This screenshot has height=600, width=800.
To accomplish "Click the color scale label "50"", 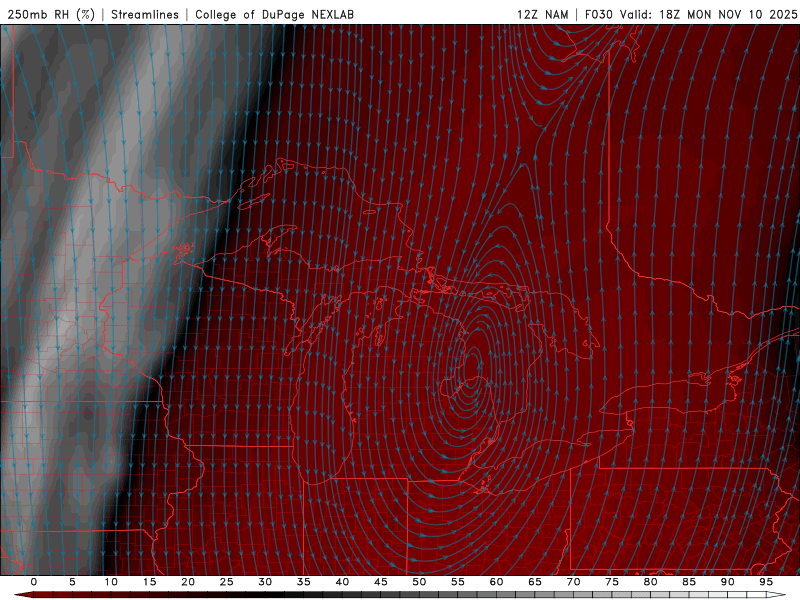I will pos(419,582).
